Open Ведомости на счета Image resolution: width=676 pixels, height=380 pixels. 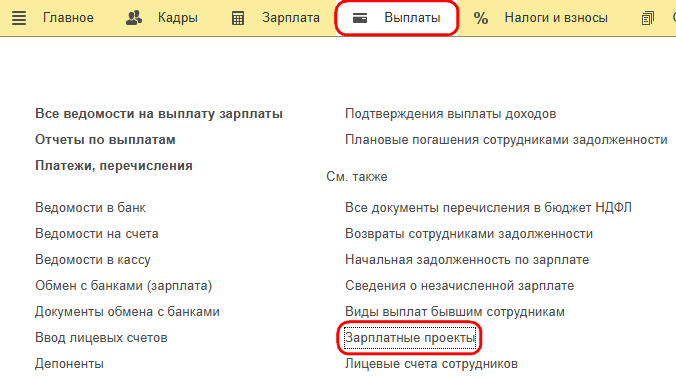(97, 234)
